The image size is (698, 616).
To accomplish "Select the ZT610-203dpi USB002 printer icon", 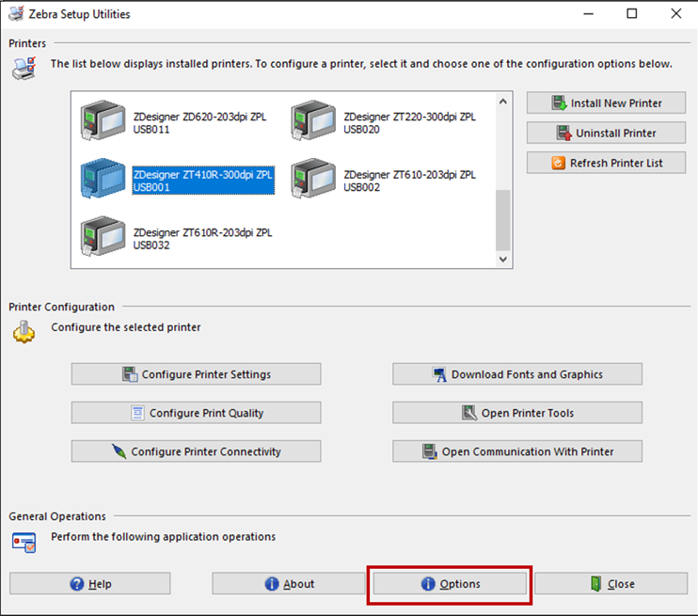I will click(313, 178).
